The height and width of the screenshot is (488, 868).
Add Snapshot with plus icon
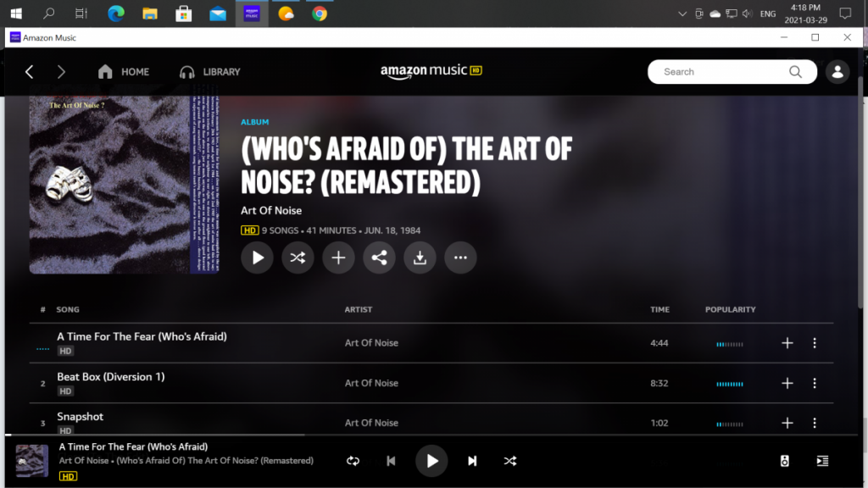[787, 423]
